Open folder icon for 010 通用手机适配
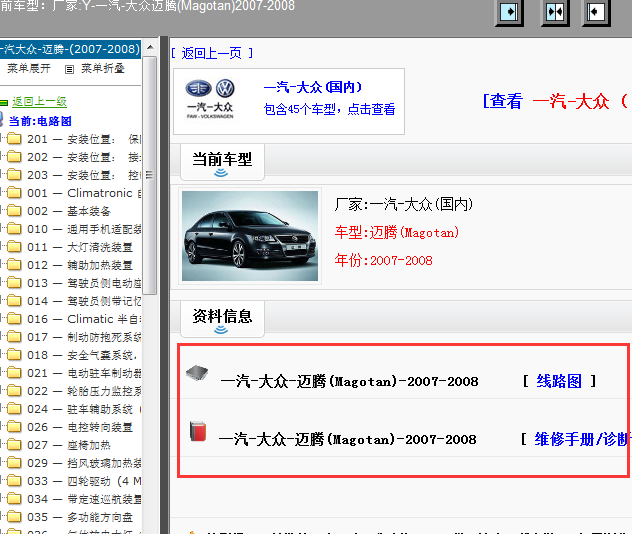The height and width of the screenshot is (534, 632). (14, 229)
